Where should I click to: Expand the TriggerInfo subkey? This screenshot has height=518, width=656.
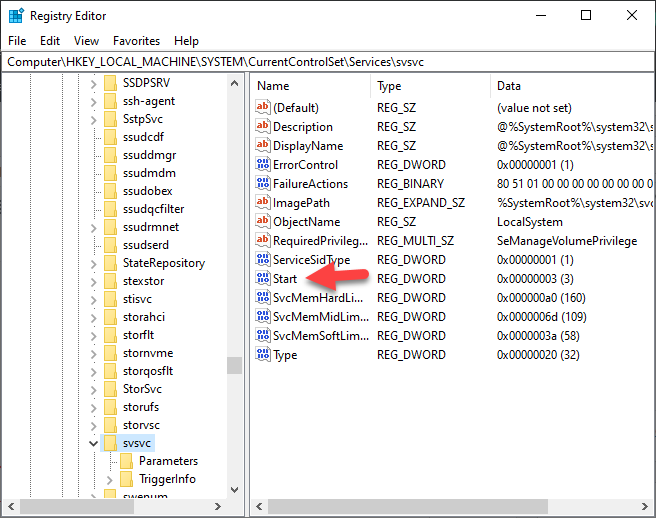pos(110,479)
